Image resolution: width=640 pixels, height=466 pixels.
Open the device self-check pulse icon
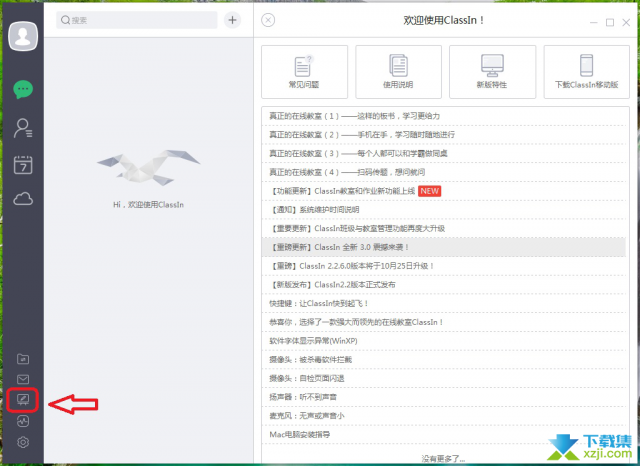23,421
